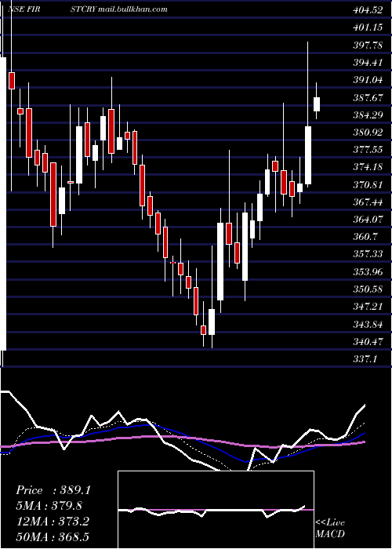
Task: Click the 404.52 price axis label
Action: [x=368, y=10]
